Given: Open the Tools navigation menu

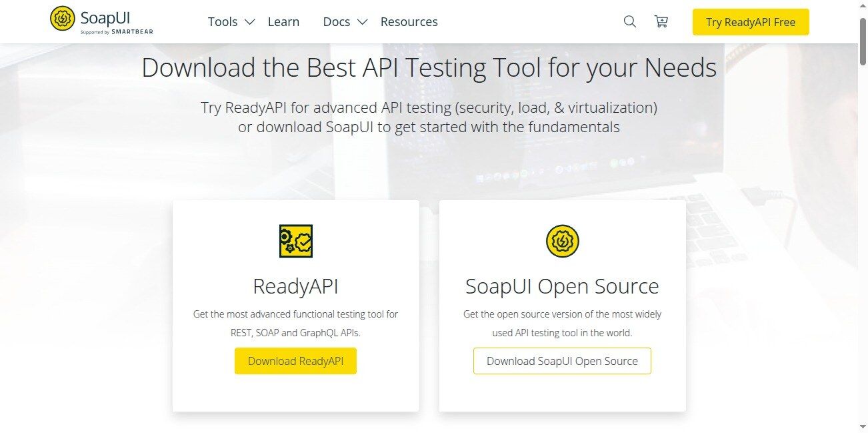Looking at the screenshot, I should click(x=223, y=22).
